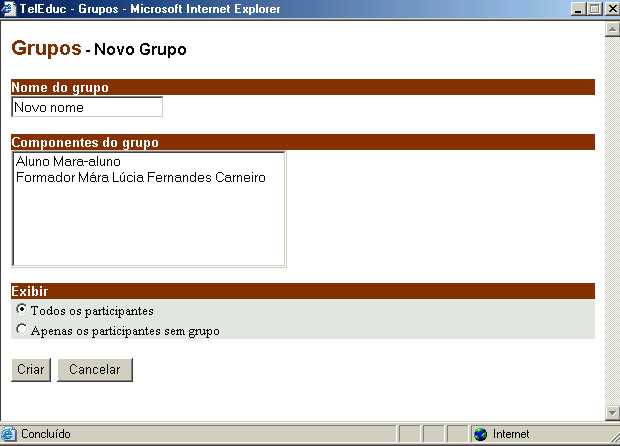
Task: Click the Nome do grupo header
Action: pos(303,87)
